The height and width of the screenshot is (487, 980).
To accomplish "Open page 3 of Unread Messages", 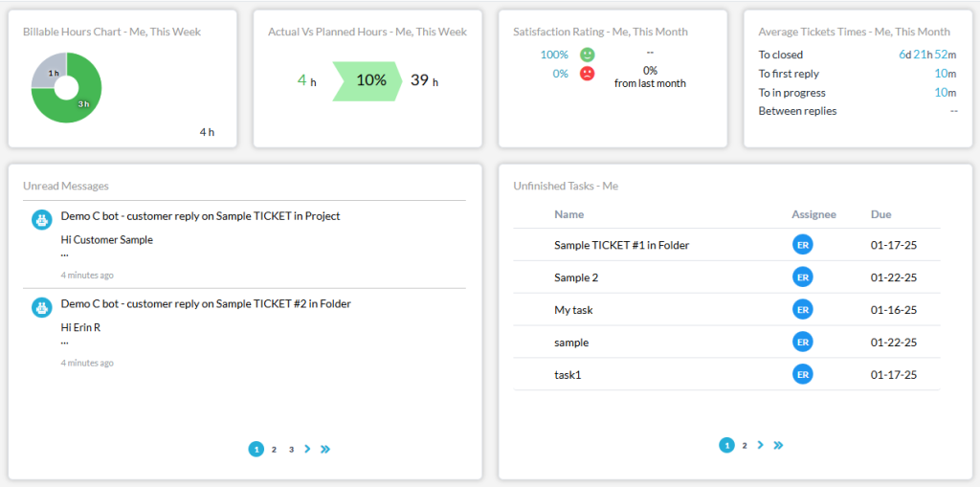I will point(291,449).
